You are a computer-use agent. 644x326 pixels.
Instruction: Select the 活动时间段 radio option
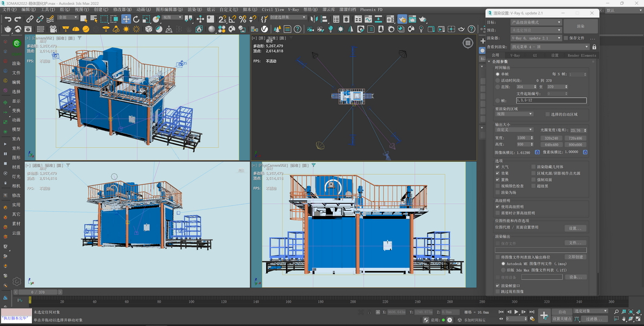click(x=497, y=80)
